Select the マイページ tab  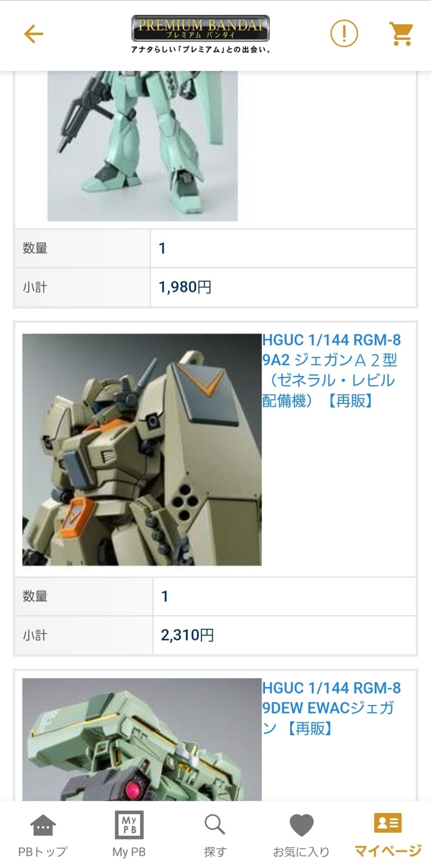point(388,835)
